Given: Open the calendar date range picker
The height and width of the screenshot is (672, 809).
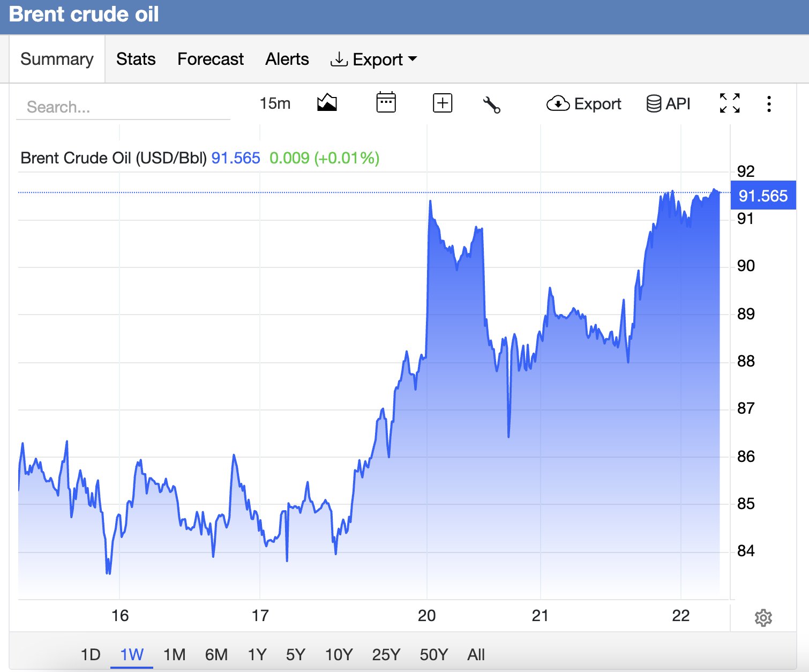Looking at the screenshot, I should [x=386, y=103].
